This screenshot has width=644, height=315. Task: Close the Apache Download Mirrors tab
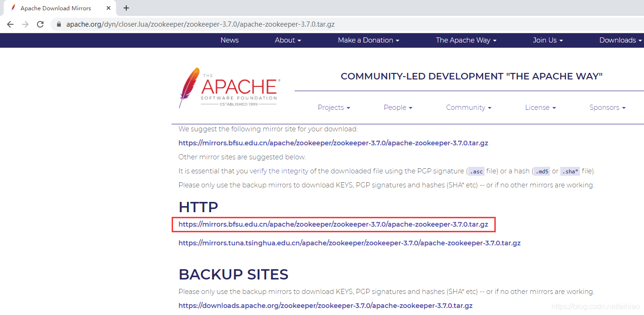pyautogui.click(x=109, y=8)
